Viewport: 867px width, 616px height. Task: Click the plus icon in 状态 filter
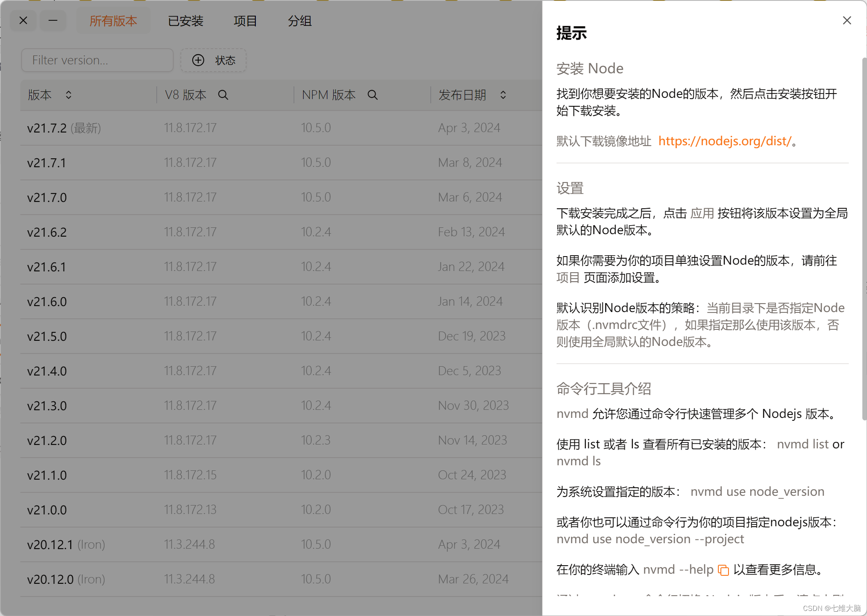pyautogui.click(x=198, y=60)
